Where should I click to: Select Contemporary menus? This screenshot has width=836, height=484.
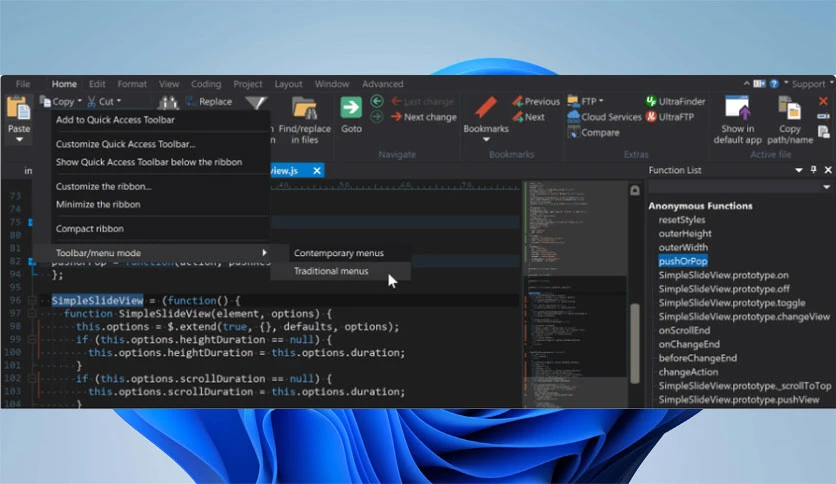tap(339, 253)
